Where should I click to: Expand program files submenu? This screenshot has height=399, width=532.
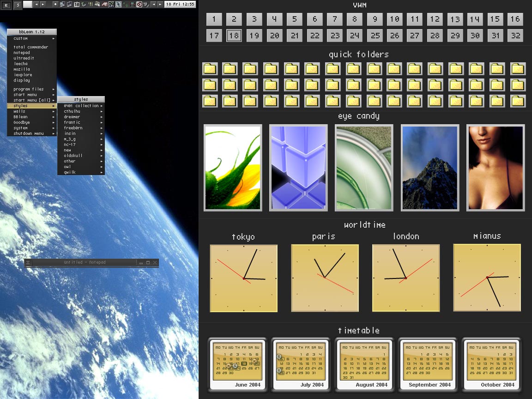coord(32,89)
